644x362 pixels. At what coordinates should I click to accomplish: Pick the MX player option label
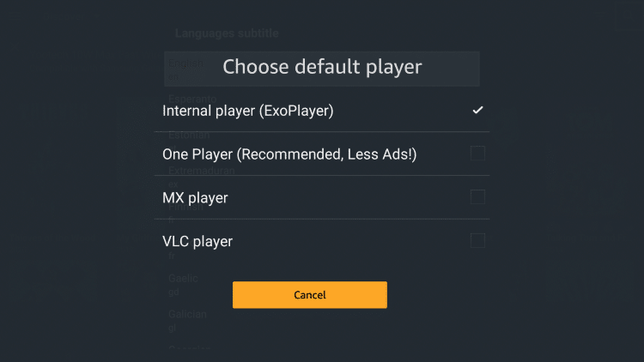tap(195, 198)
